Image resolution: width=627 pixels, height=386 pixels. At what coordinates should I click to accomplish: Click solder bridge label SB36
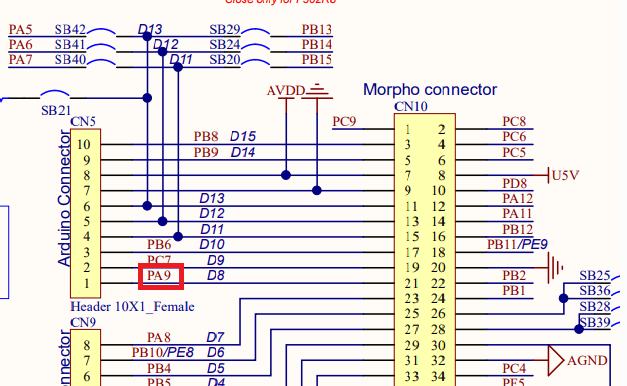point(595,290)
